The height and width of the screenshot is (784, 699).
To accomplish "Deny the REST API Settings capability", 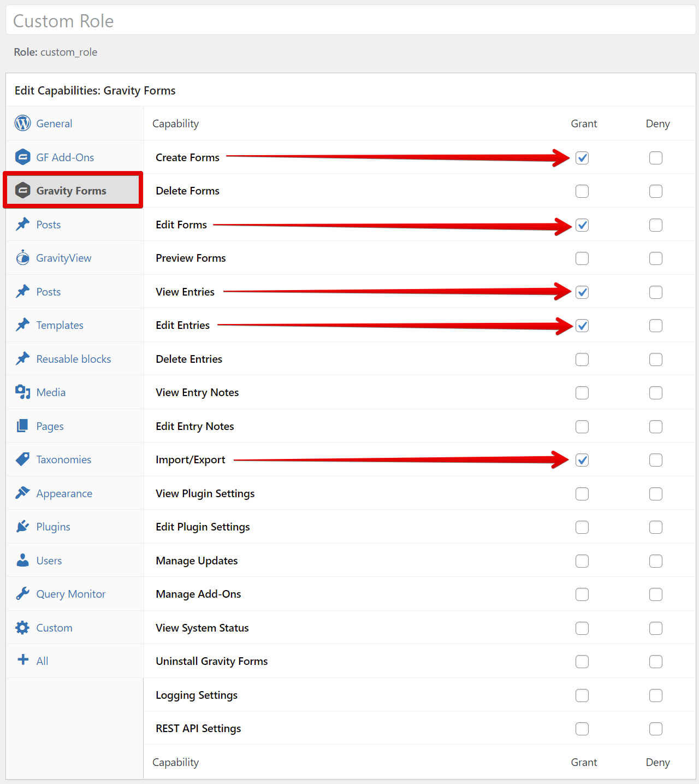I will (x=656, y=729).
